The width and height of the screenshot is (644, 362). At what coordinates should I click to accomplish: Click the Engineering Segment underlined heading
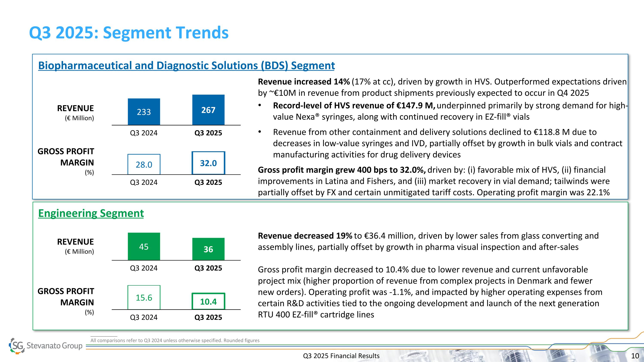91,213
